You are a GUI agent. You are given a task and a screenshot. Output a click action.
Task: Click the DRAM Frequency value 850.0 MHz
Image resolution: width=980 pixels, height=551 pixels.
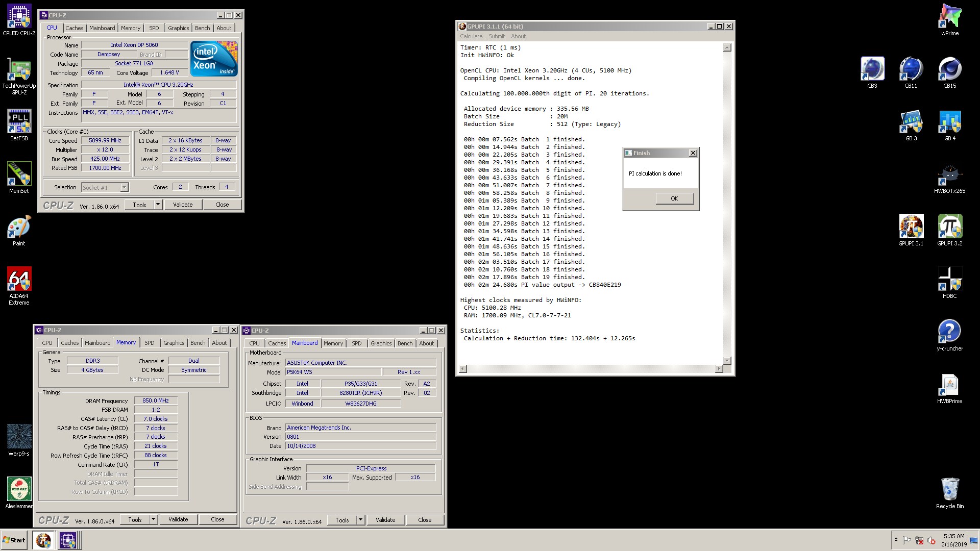pyautogui.click(x=156, y=400)
